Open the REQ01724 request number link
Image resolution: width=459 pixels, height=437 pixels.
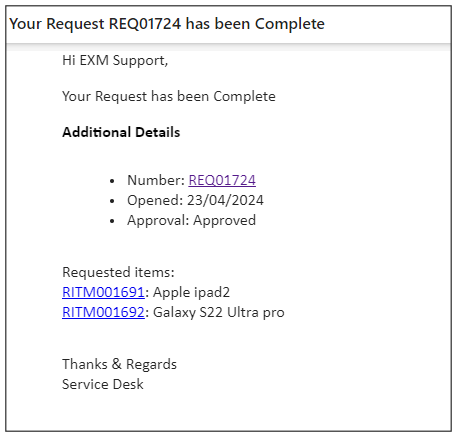coord(222,180)
